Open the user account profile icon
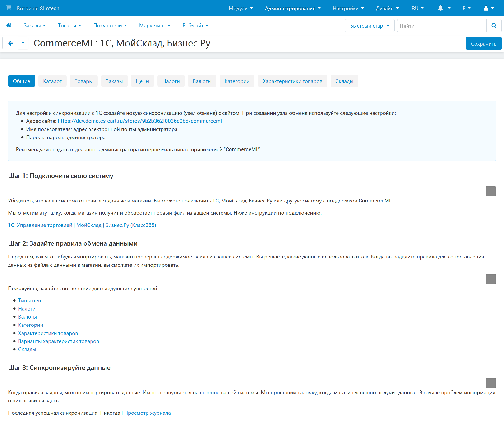The height and width of the screenshot is (431, 504). (x=488, y=8)
